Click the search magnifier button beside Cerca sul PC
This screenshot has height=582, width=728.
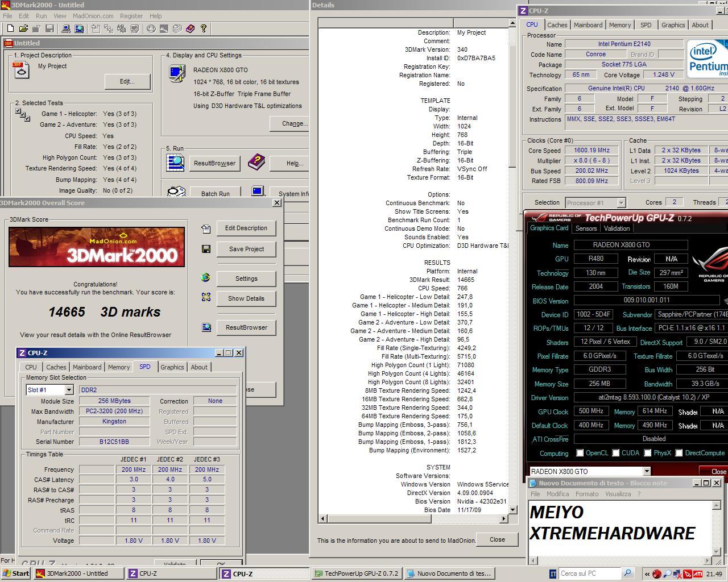click(628, 573)
